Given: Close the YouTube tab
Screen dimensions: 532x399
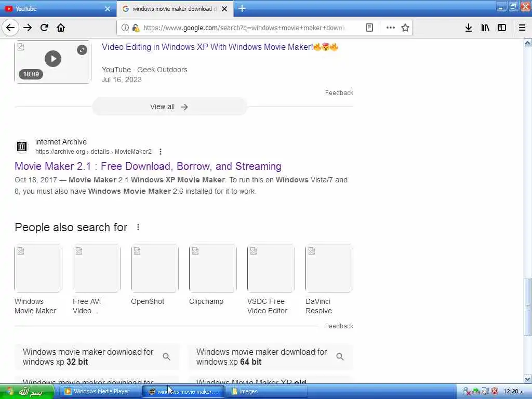Looking at the screenshot, I should click(x=108, y=9).
